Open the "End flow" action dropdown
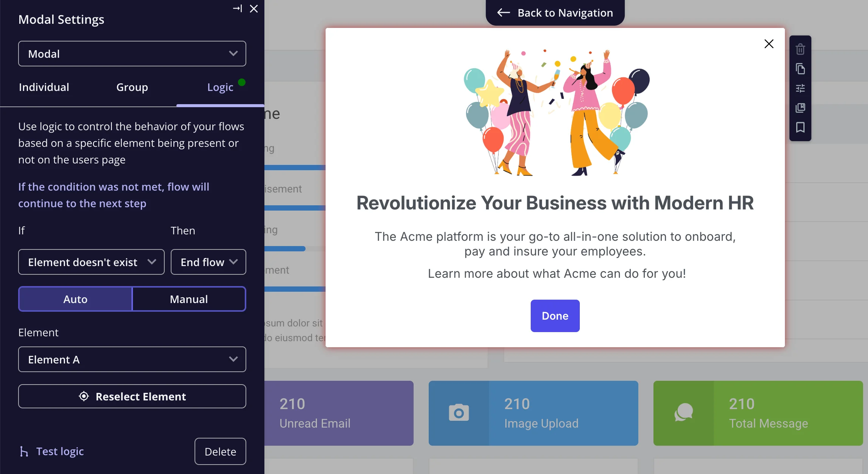This screenshot has width=868, height=474. [209, 262]
